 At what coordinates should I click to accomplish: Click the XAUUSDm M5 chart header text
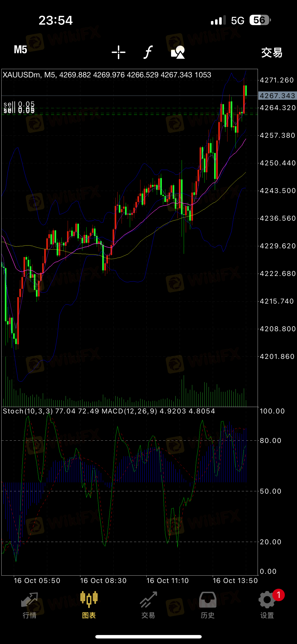pyautogui.click(x=107, y=75)
